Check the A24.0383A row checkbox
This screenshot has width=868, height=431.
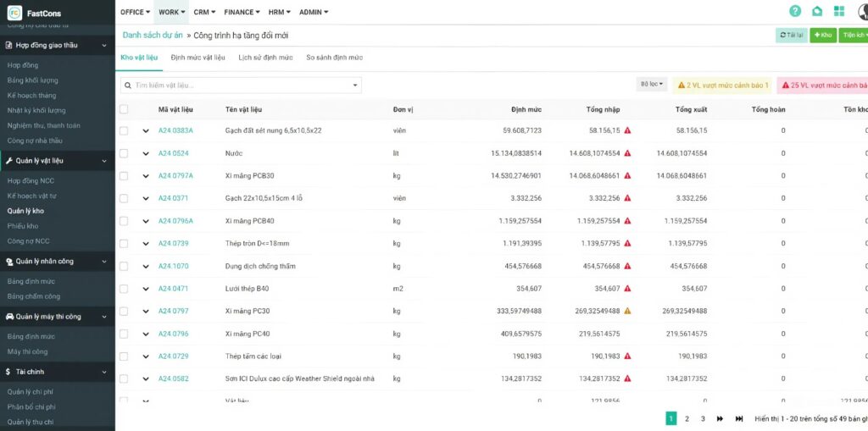click(124, 130)
